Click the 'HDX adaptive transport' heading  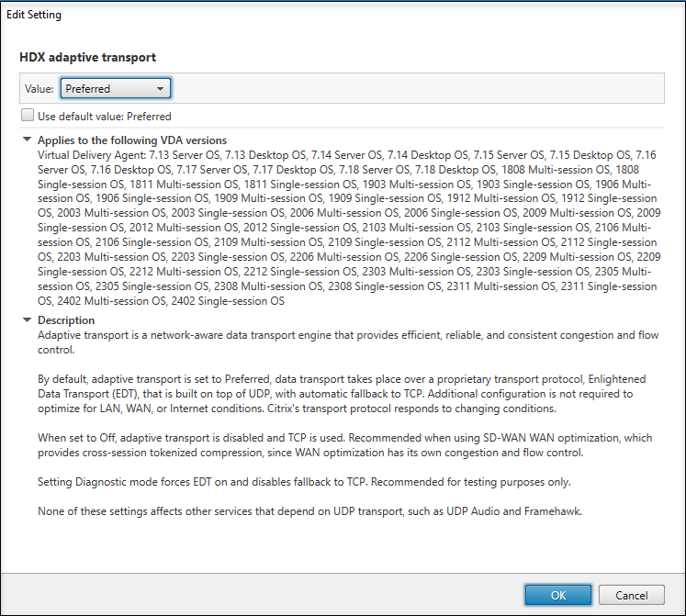pos(88,57)
